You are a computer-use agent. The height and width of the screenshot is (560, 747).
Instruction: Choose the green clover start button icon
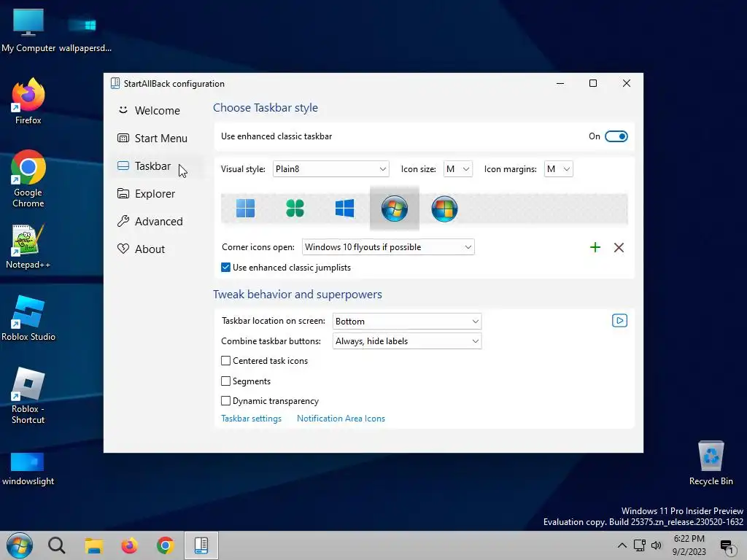click(295, 209)
